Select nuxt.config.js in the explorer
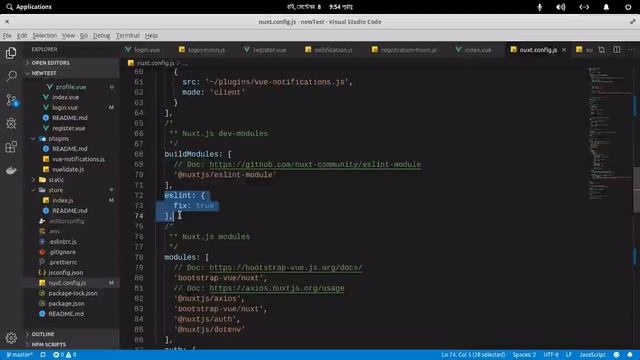 pyautogui.click(x=67, y=283)
